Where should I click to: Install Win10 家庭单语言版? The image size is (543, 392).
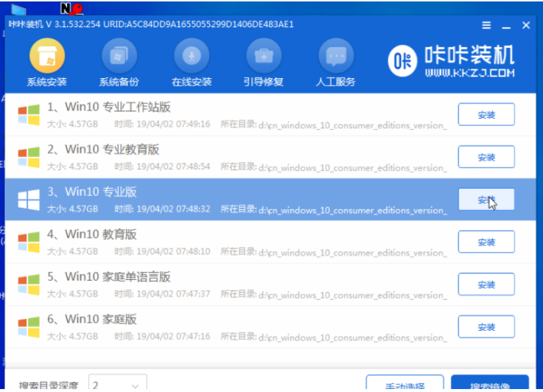point(486,284)
